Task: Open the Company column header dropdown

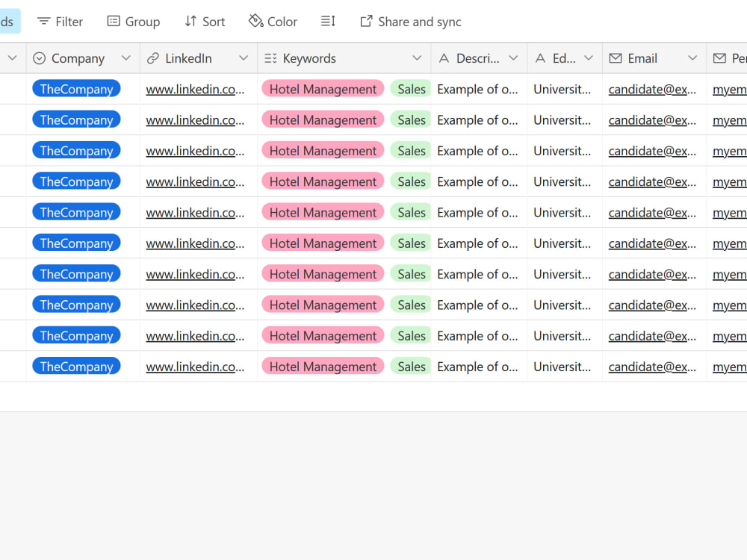Action: (x=126, y=57)
